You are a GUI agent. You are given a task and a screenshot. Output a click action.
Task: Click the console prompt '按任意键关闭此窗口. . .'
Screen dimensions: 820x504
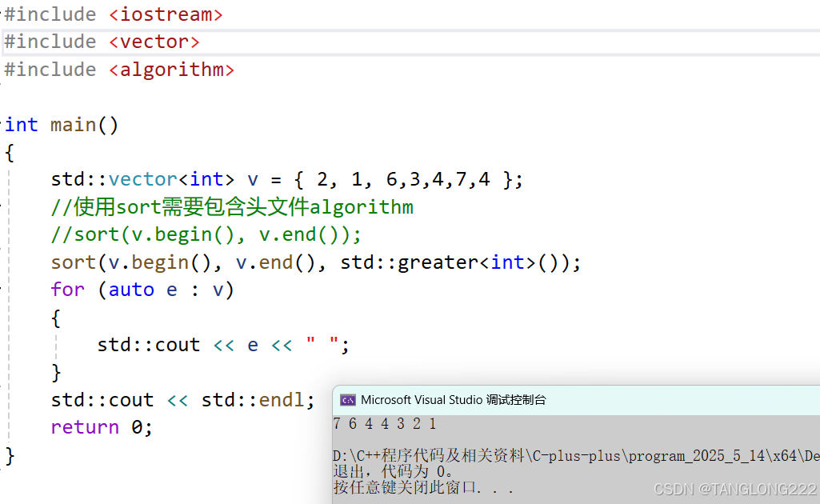(x=423, y=488)
